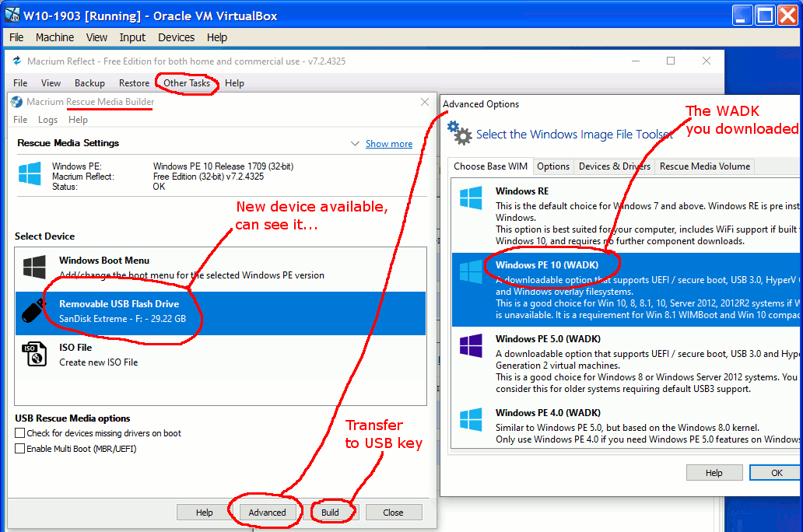This screenshot has width=803, height=532.
Task: Switch to Choose Base WIM tab
Action: click(x=491, y=166)
